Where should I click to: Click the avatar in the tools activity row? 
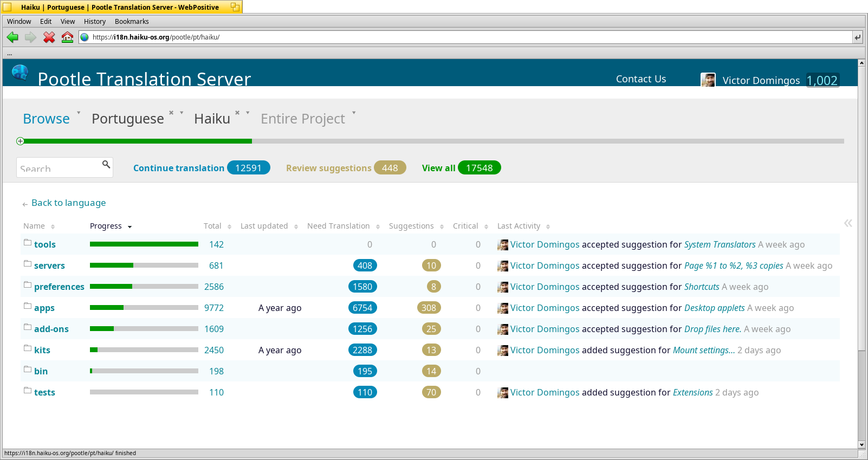click(x=503, y=245)
